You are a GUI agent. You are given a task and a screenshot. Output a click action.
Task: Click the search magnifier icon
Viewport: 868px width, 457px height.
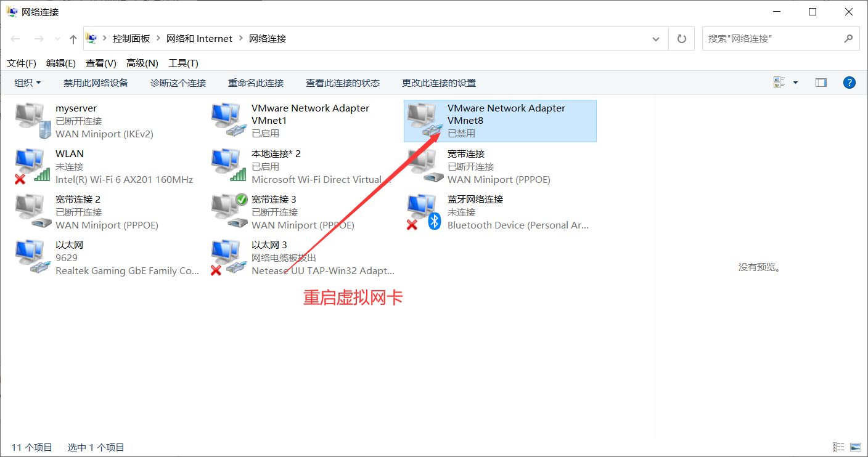click(848, 38)
